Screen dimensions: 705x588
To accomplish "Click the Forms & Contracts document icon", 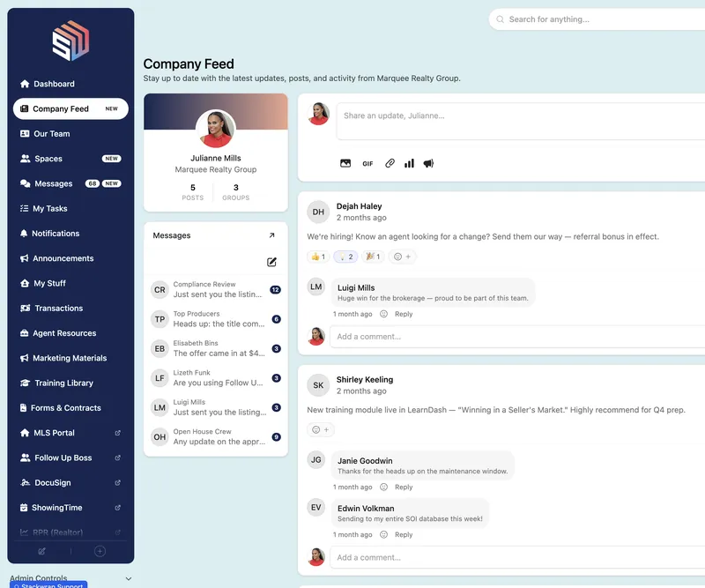I will click(24, 408).
